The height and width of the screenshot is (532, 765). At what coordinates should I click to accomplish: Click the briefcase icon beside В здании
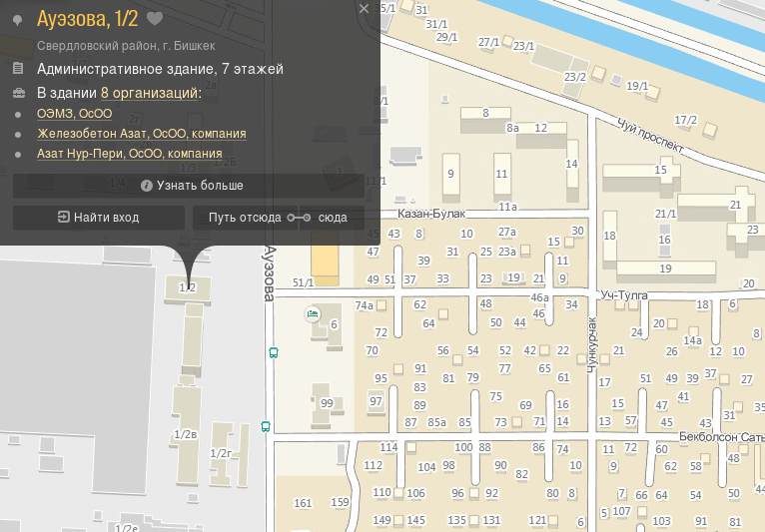[x=18, y=93]
